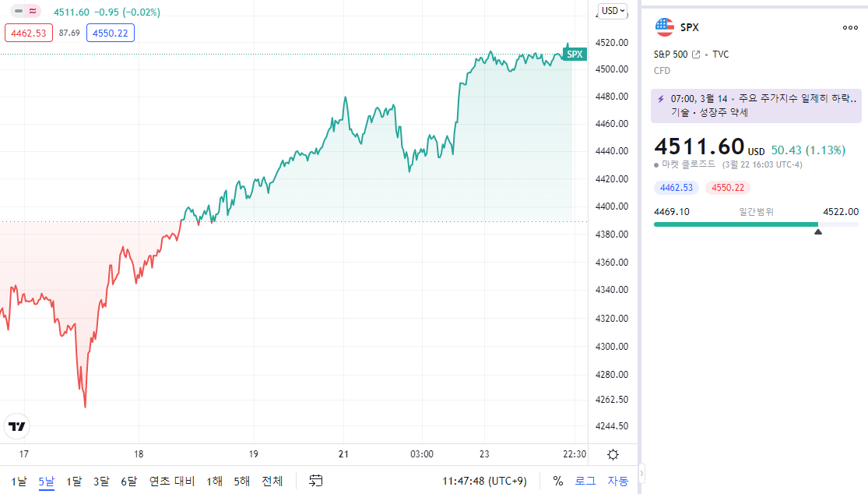Screen dimensions: 868x494
Task: Select the 전체 time range
Action: [272, 482]
